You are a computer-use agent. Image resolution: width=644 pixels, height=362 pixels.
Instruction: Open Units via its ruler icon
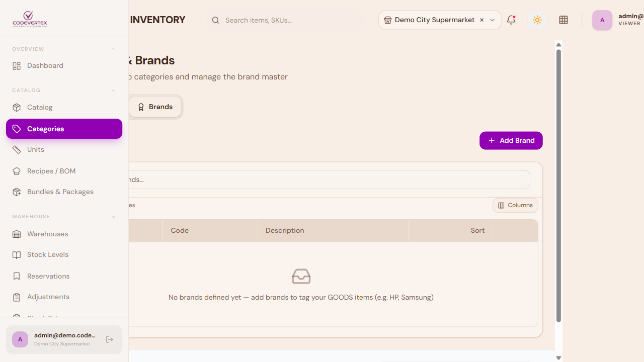(17, 150)
